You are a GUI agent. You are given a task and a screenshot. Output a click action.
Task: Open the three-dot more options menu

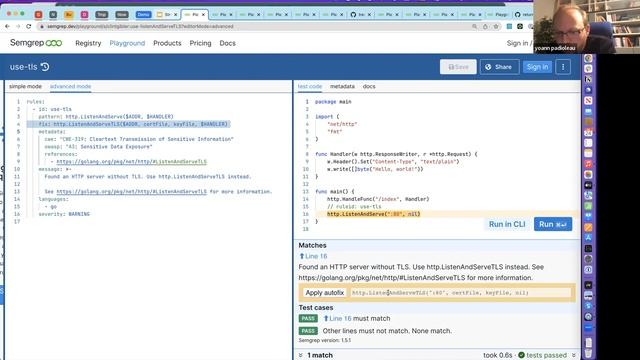[563, 67]
